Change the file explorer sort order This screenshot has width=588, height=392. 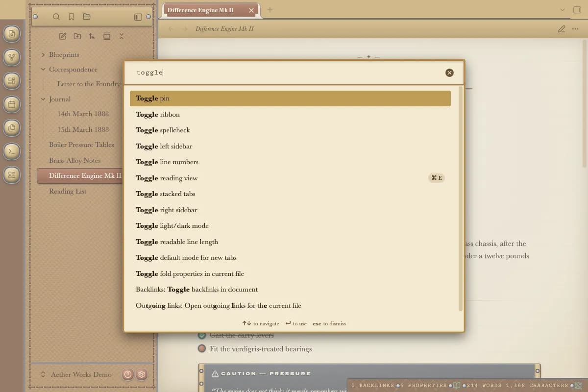pyautogui.click(x=92, y=36)
